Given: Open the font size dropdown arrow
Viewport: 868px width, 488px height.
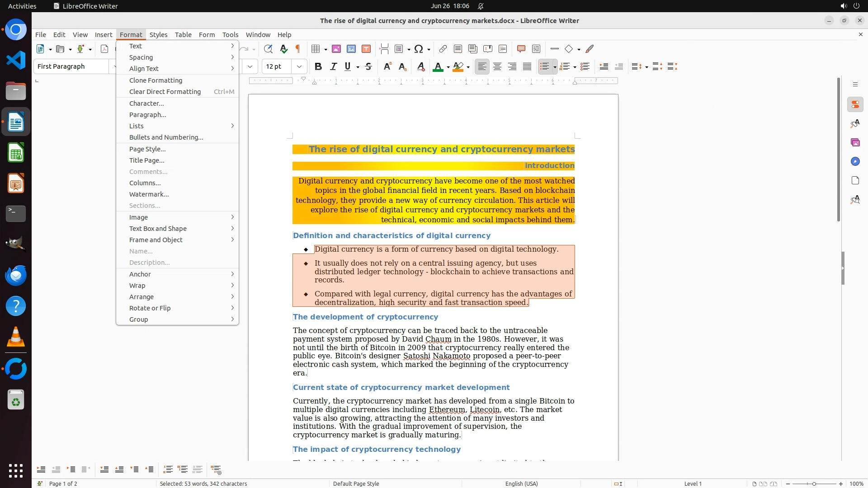Looking at the screenshot, I should 299,66.
